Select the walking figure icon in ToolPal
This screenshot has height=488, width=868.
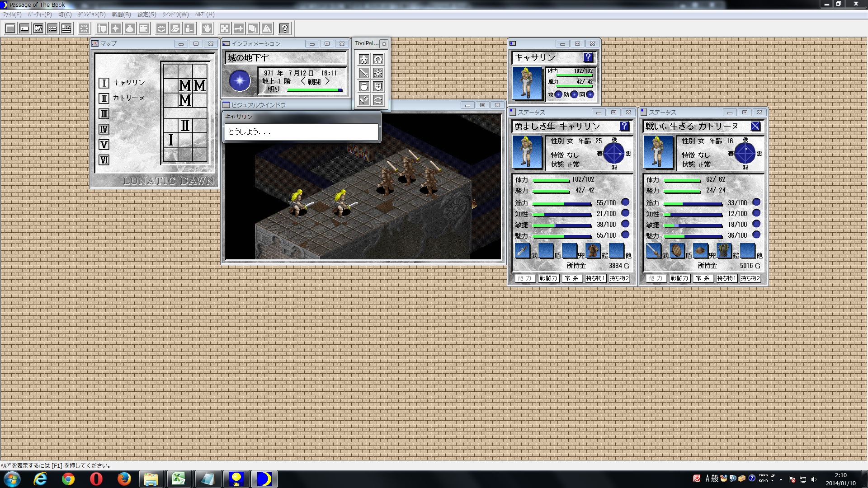coord(364,59)
